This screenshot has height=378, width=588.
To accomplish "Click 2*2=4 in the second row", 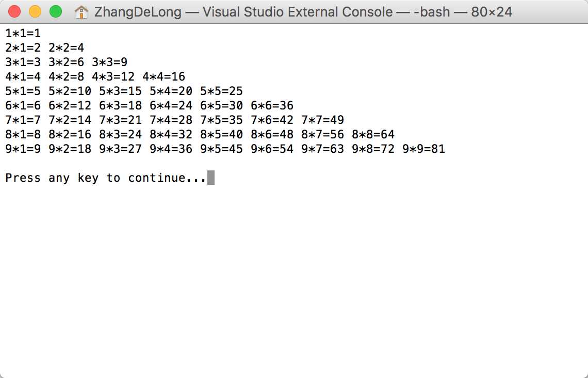I will click(x=67, y=48).
